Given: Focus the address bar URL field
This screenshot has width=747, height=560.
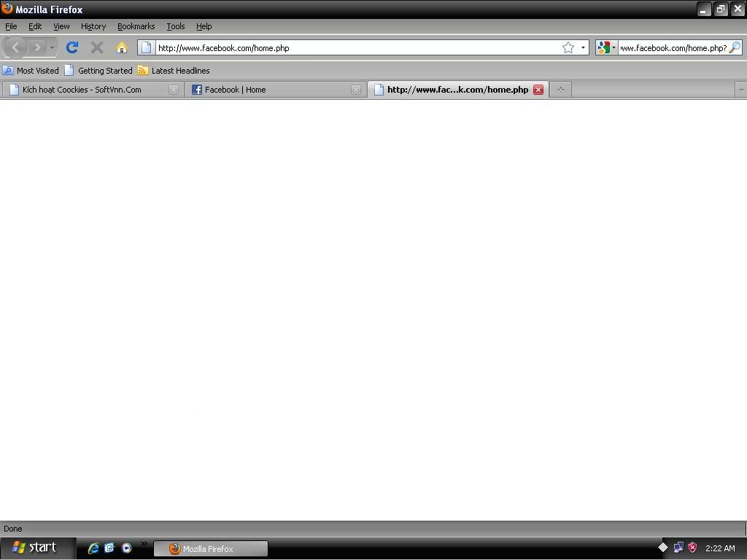Looking at the screenshot, I should point(357,47).
